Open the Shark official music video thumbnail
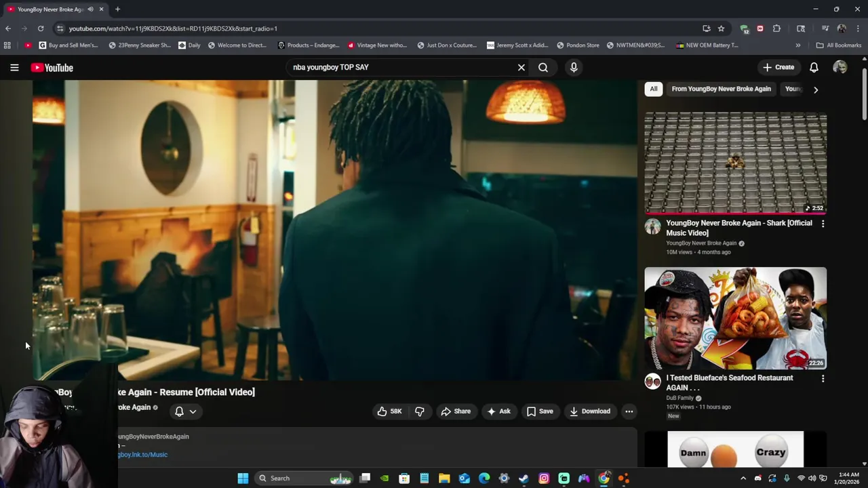 736,163
